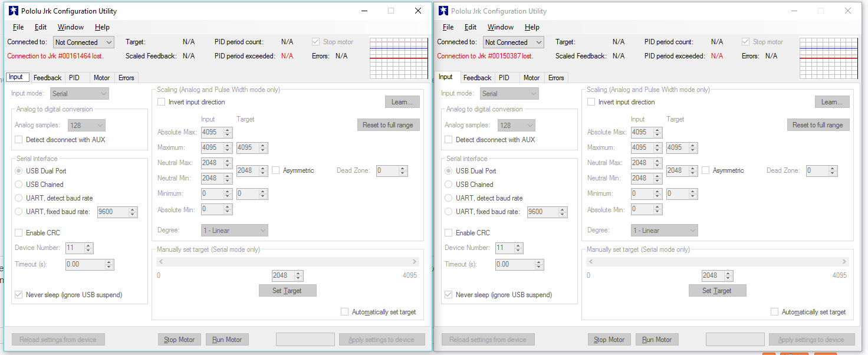Screen dimensions: 868x355
Task: Choose UART, fixed baud rate in Jrk #00150387 window
Action: click(x=449, y=212)
